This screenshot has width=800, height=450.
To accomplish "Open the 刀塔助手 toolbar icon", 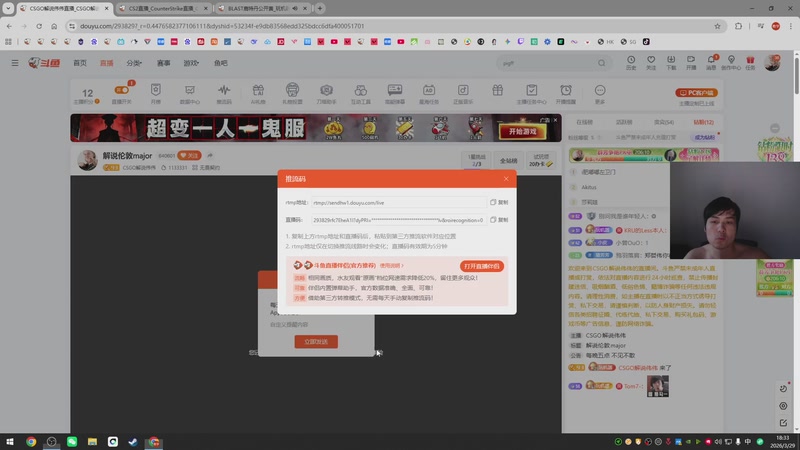I will pos(327,93).
